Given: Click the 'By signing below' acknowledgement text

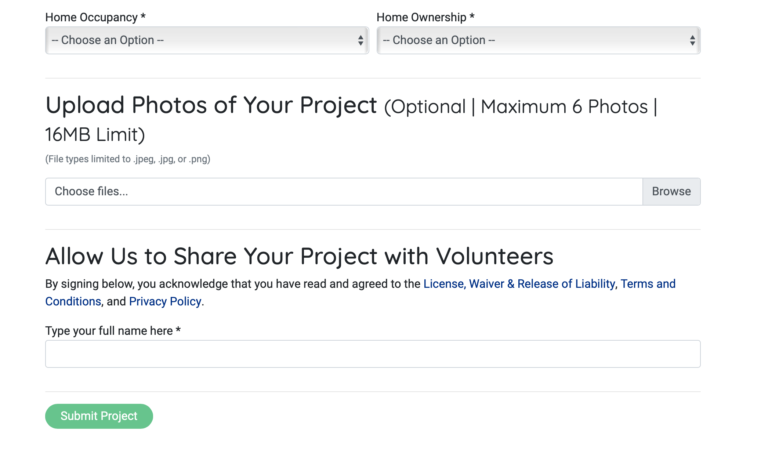Looking at the screenshot, I should [232, 284].
